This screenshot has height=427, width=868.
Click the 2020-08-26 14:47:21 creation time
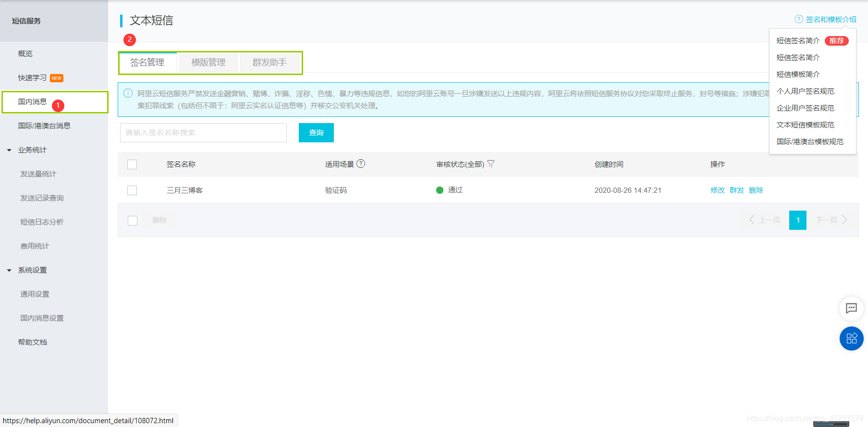click(x=628, y=190)
